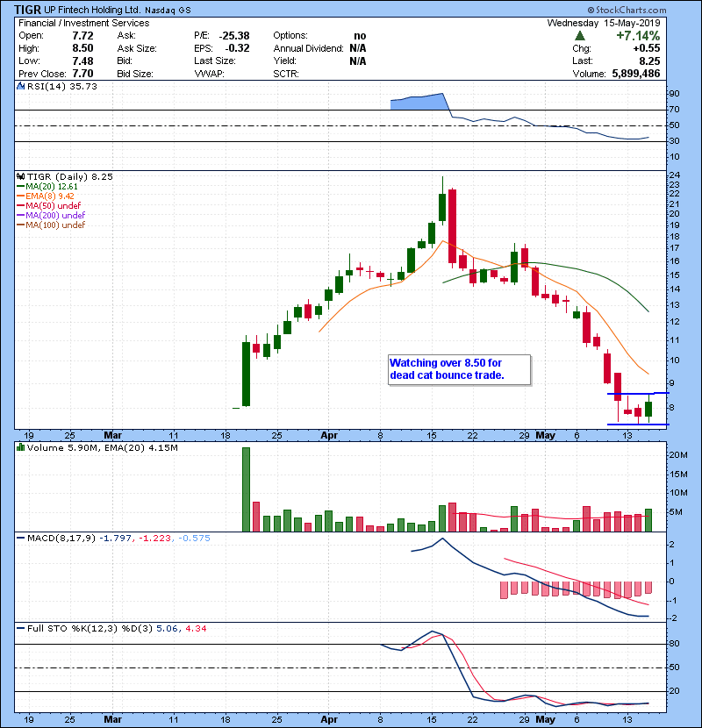Click the +7.14% percent change value
The image size is (702, 728).
(638, 36)
